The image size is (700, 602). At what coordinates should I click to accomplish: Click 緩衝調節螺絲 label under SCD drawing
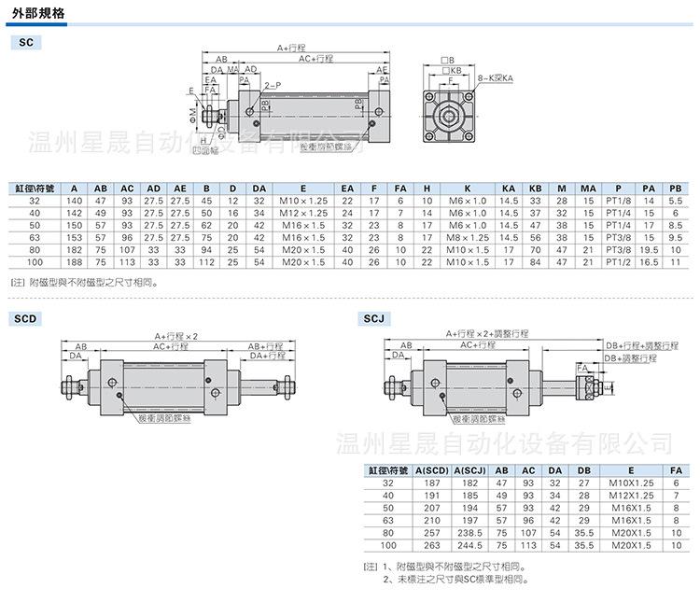click(164, 418)
